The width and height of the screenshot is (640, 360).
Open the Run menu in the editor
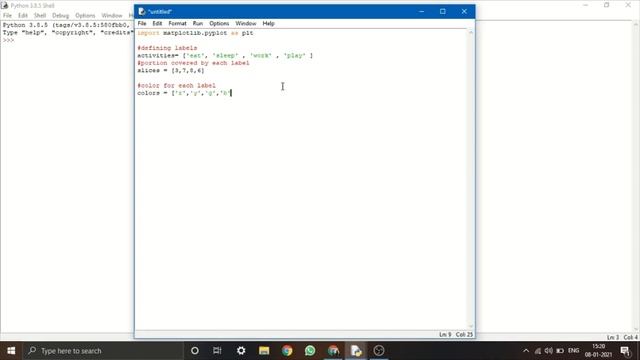click(198, 24)
